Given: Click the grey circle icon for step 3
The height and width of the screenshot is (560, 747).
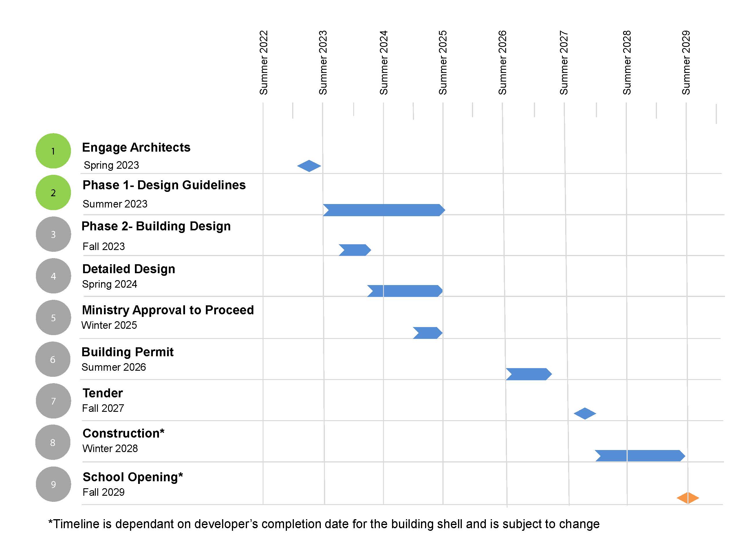Looking at the screenshot, I should [51, 231].
